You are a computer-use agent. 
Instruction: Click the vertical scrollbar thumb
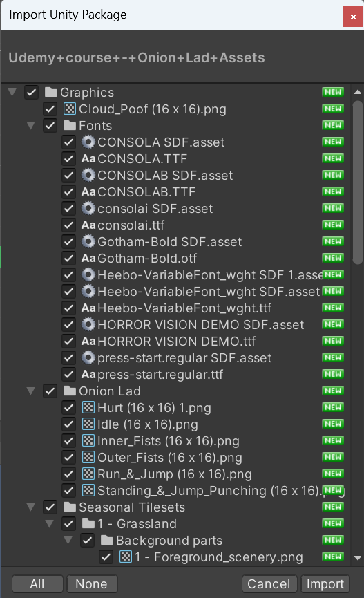coord(358,183)
